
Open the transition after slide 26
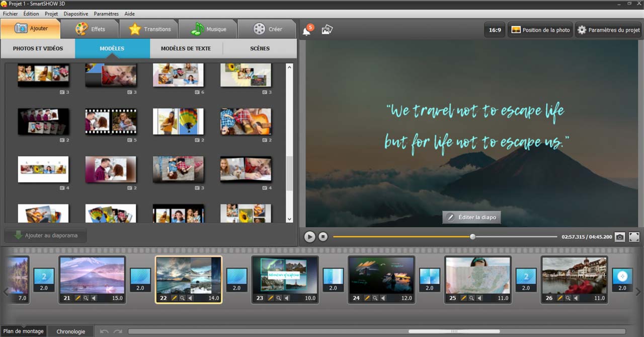click(x=622, y=280)
